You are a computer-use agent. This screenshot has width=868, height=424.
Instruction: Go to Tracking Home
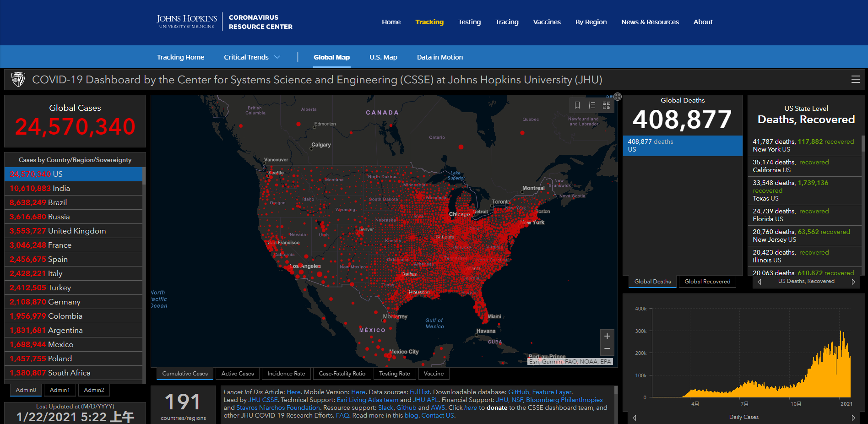point(180,57)
